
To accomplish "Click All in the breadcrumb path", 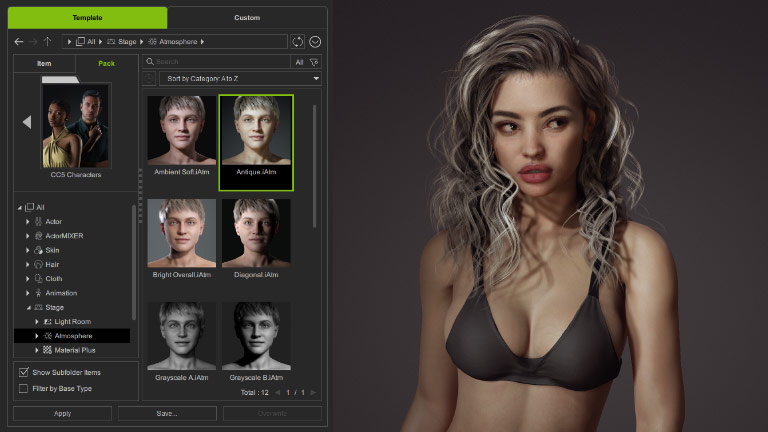I will pyautogui.click(x=91, y=42).
